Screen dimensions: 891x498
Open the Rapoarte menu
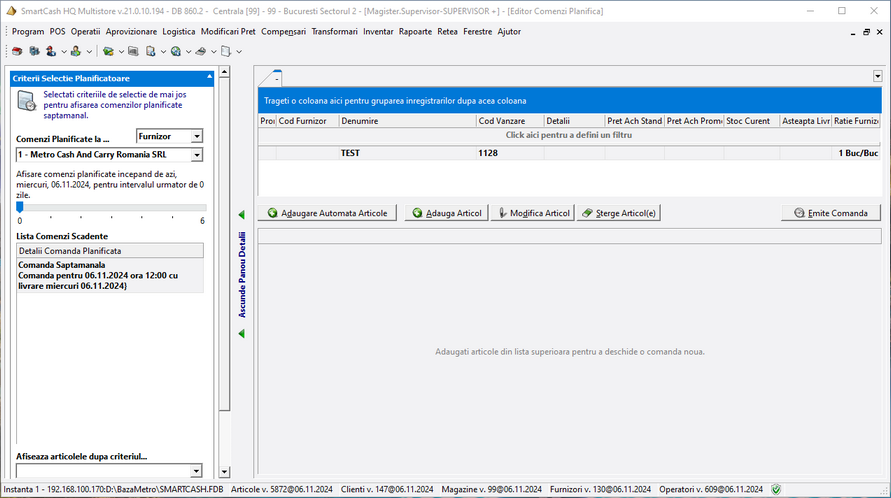pyautogui.click(x=415, y=32)
